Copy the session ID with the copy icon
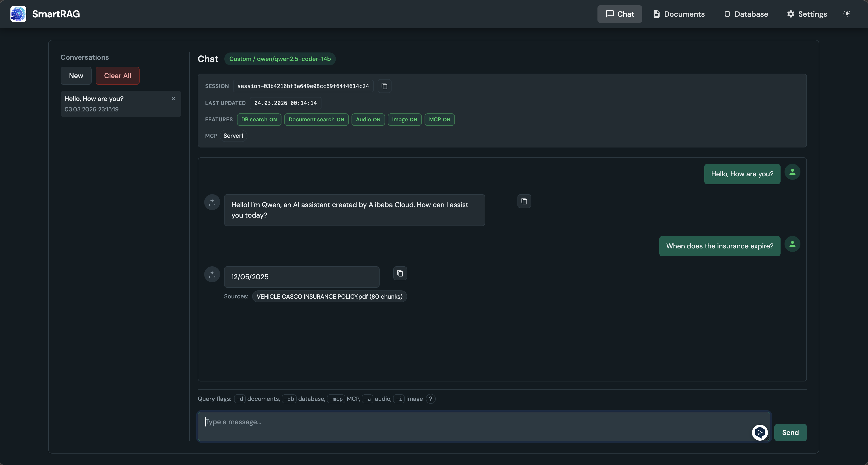This screenshot has width=868, height=465. point(384,86)
